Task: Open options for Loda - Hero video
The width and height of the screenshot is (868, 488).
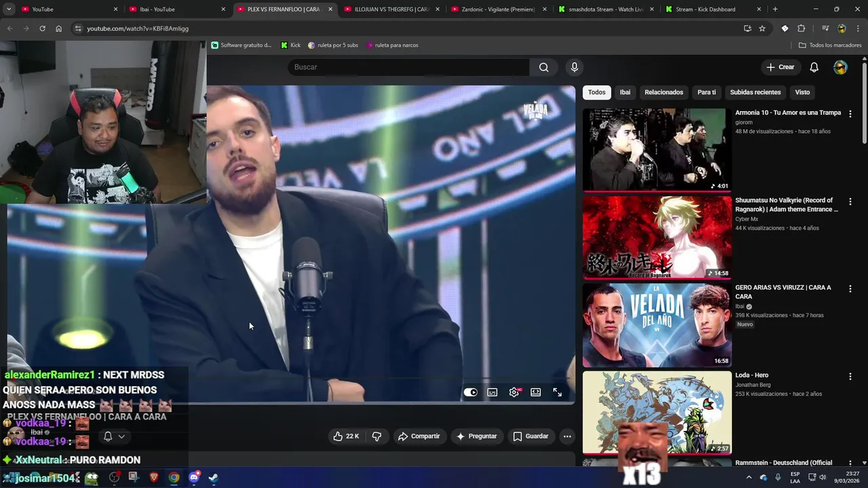Action: coord(850,376)
